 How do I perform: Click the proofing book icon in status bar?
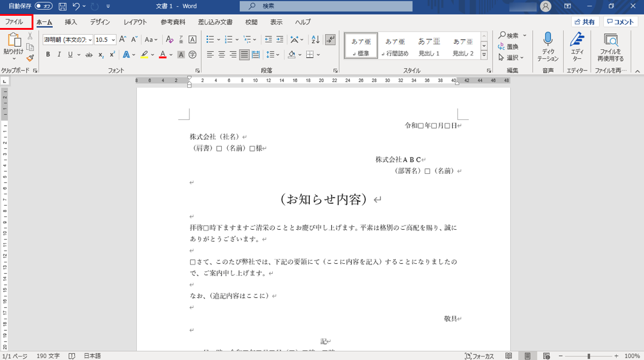coord(72,356)
